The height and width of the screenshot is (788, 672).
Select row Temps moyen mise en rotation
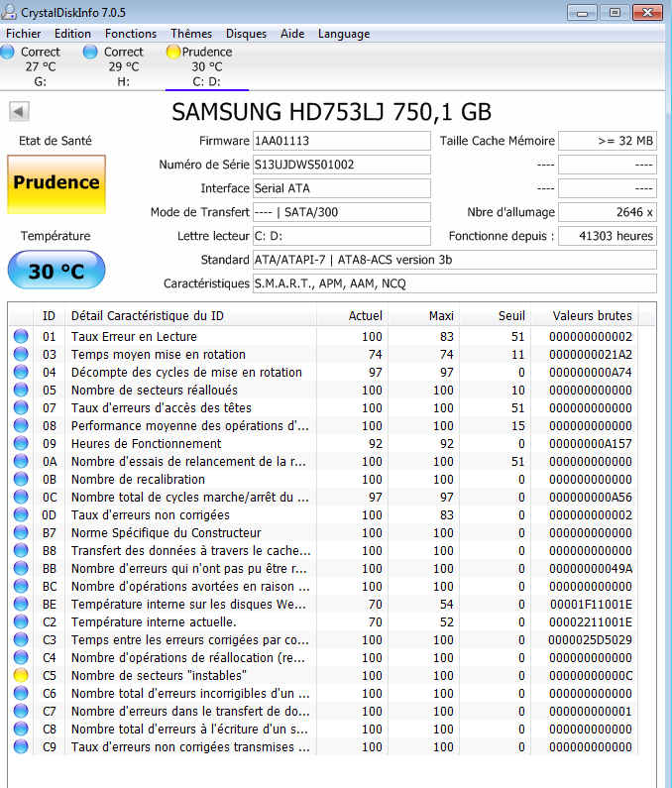323,354
